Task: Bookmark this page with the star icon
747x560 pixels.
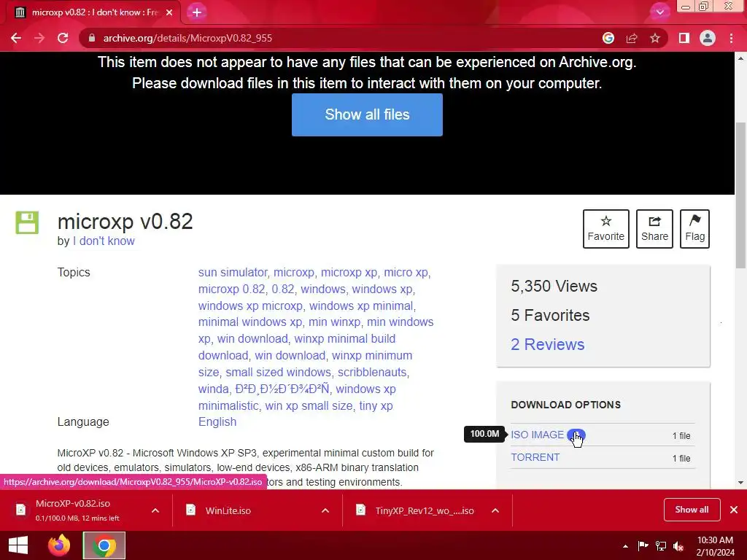Action: click(655, 38)
